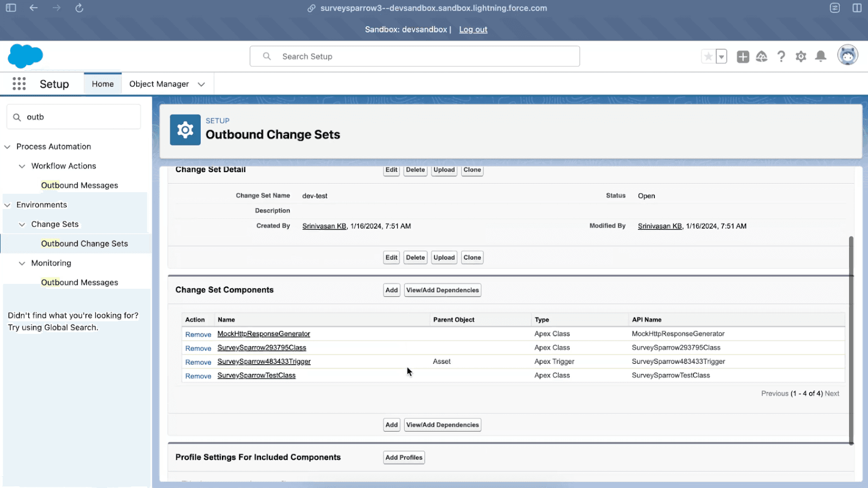Click the top Upload button
This screenshot has height=488, width=868.
[444, 170]
